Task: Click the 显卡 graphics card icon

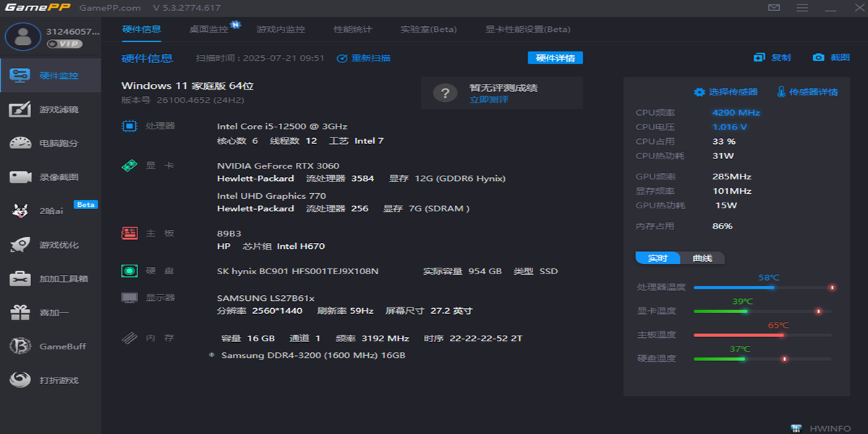Action: [129, 166]
